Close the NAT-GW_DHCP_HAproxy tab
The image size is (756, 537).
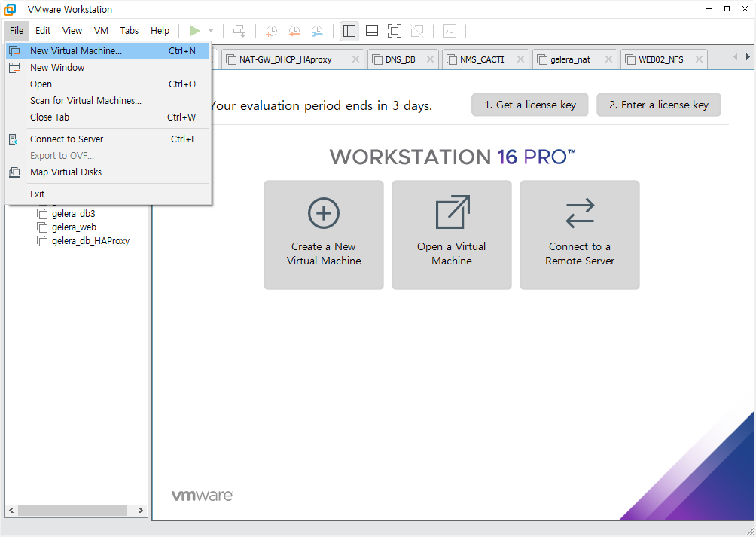(356, 59)
